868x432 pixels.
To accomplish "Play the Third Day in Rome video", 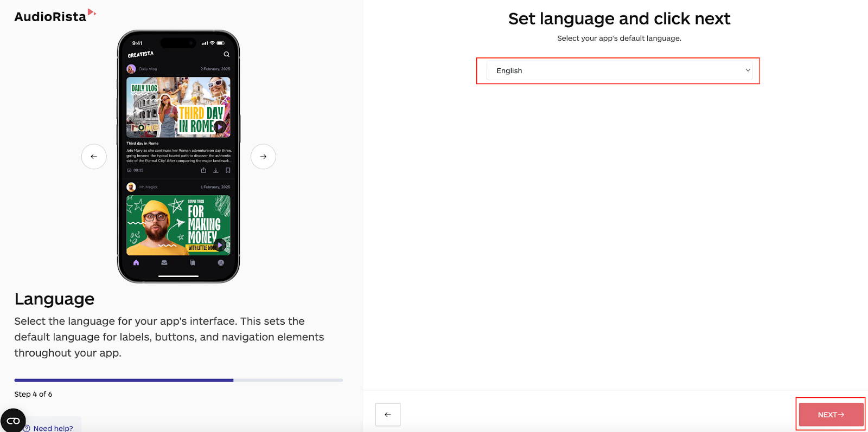I will pos(220,127).
